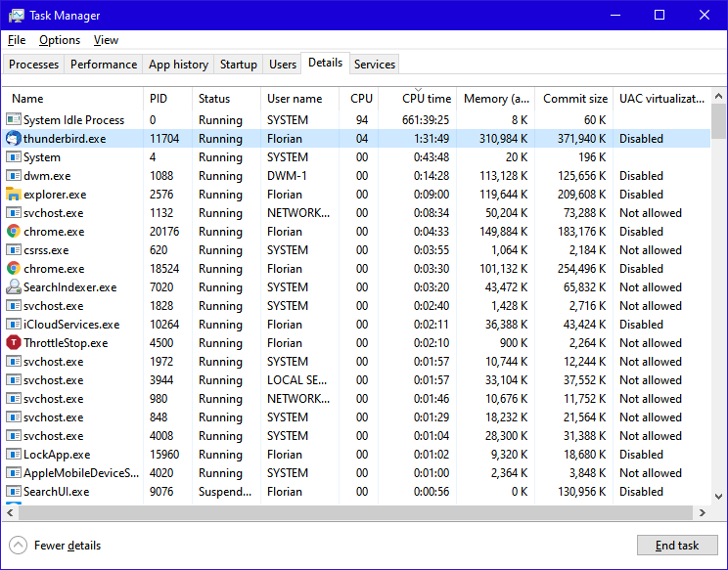
Task: Click the Task Manager title bar icon
Action: [17, 16]
